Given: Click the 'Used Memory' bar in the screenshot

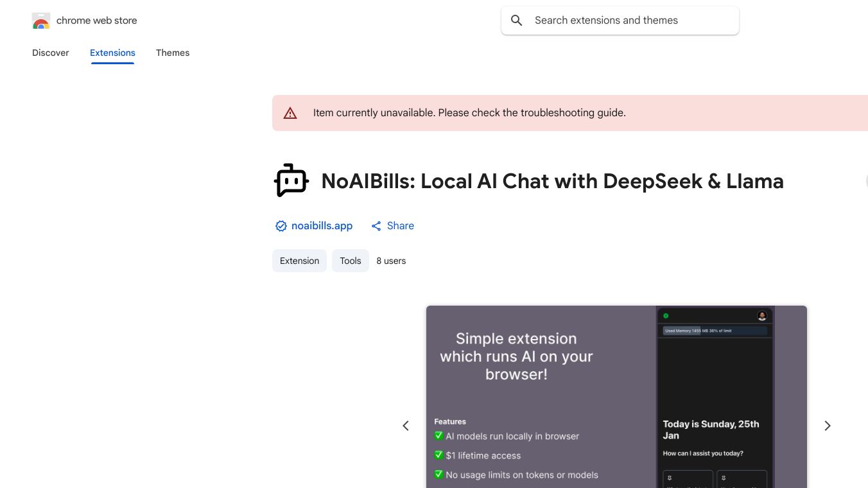Looking at the screenshot, I should (x=715, y=331).
